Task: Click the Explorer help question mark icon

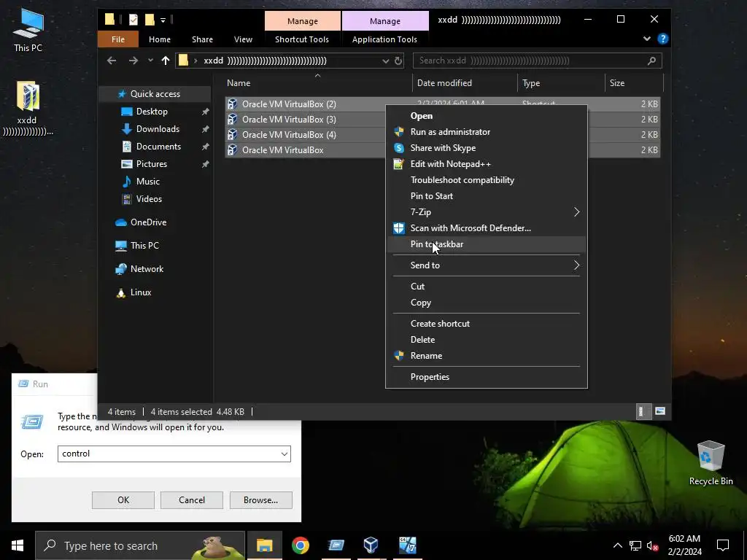Action: pyautogui.click(x=662, y=39)
